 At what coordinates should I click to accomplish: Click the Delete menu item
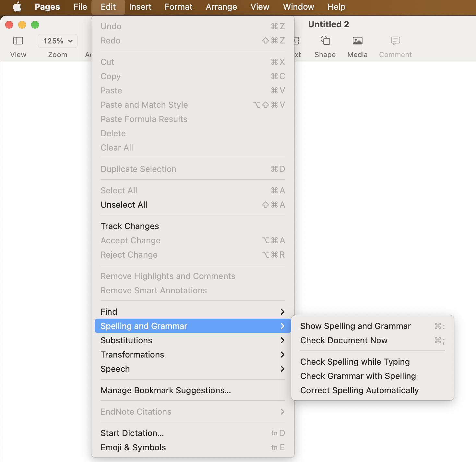click(x=193, y=133)
